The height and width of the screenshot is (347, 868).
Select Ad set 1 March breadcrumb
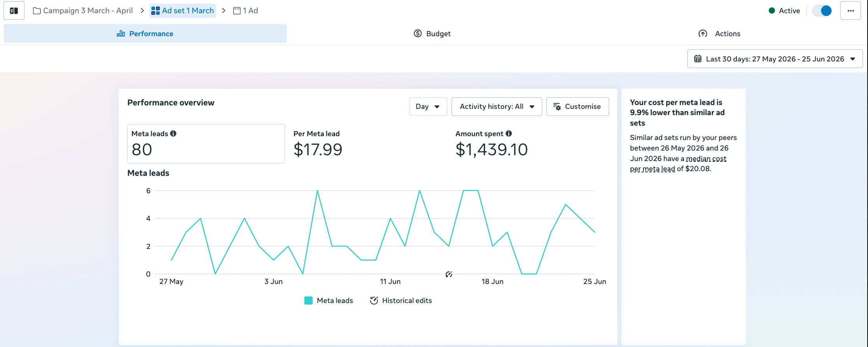click(183, 11)
